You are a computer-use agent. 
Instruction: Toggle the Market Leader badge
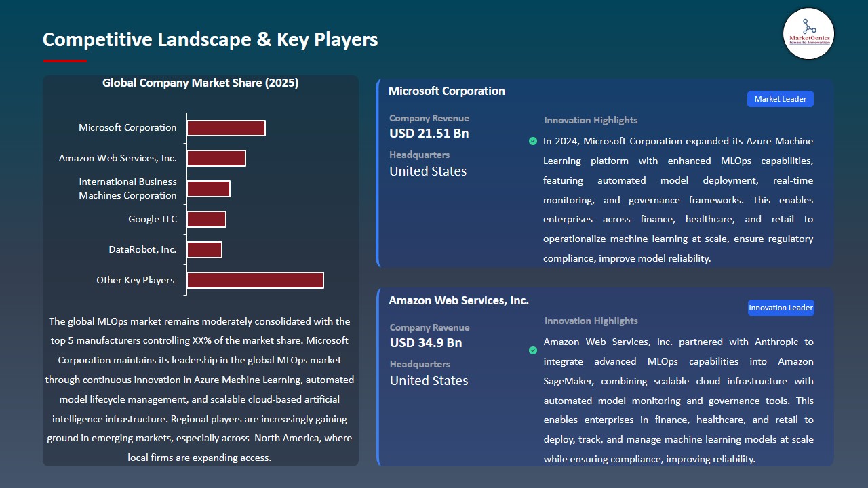point(780,98)
